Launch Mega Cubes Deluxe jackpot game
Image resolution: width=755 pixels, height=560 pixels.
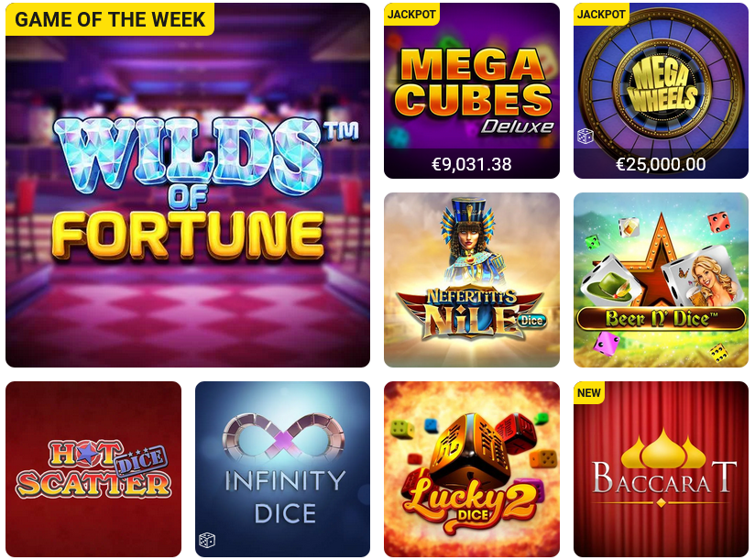[471, 91]
